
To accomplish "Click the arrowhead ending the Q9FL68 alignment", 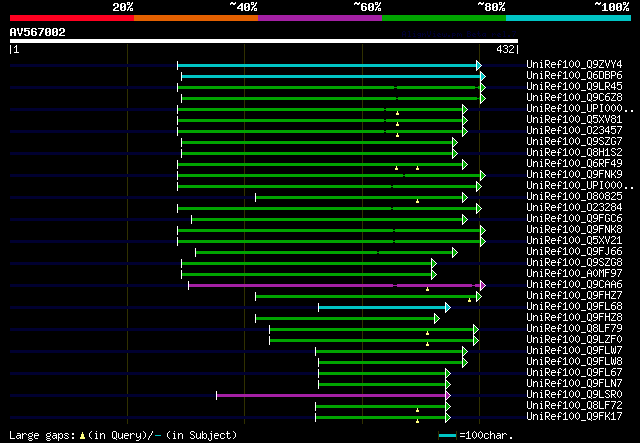I will (x=448, y=307).
